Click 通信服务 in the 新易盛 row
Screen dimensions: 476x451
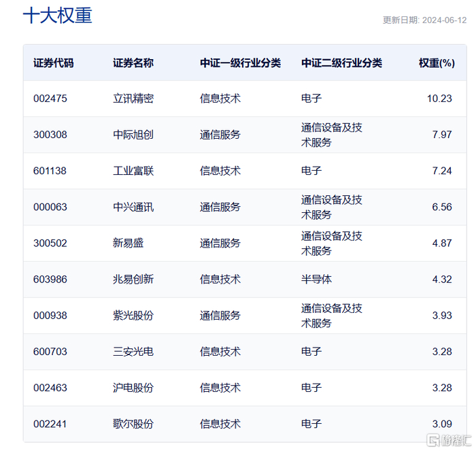[220, 244]
